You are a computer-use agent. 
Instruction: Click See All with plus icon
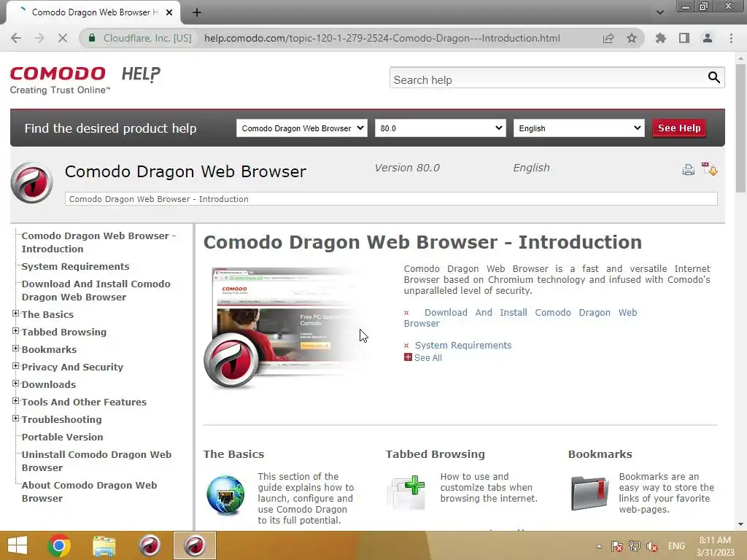coord(423,357)
